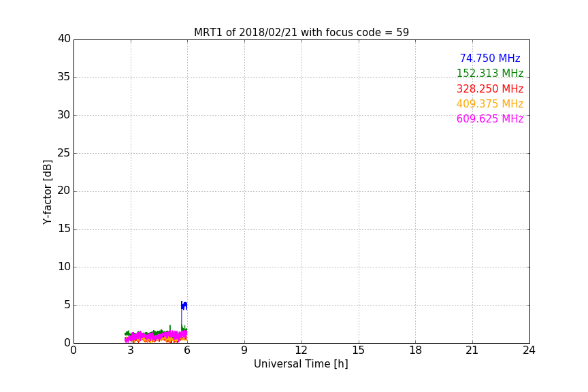Click x-axis tick value 24
588x392 pixels.
(x=529, y=350)
